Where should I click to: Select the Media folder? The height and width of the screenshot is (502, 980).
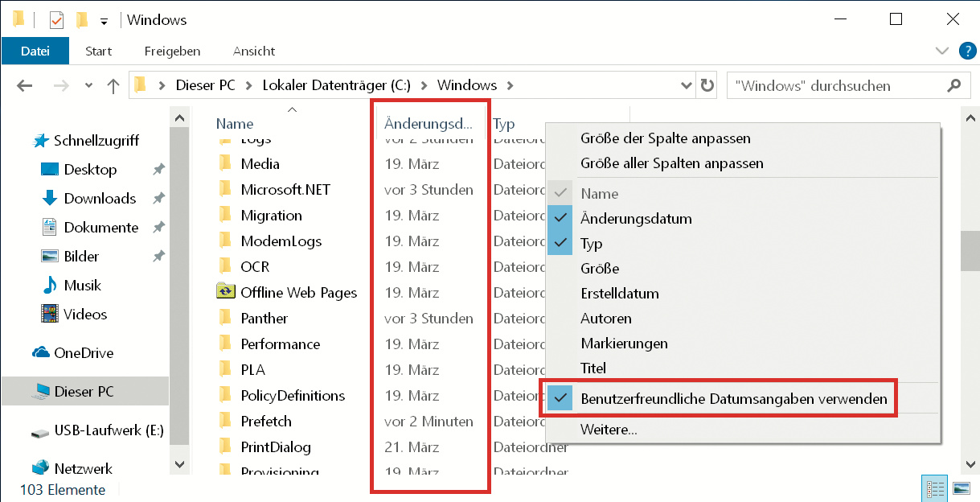click(260, 164)
